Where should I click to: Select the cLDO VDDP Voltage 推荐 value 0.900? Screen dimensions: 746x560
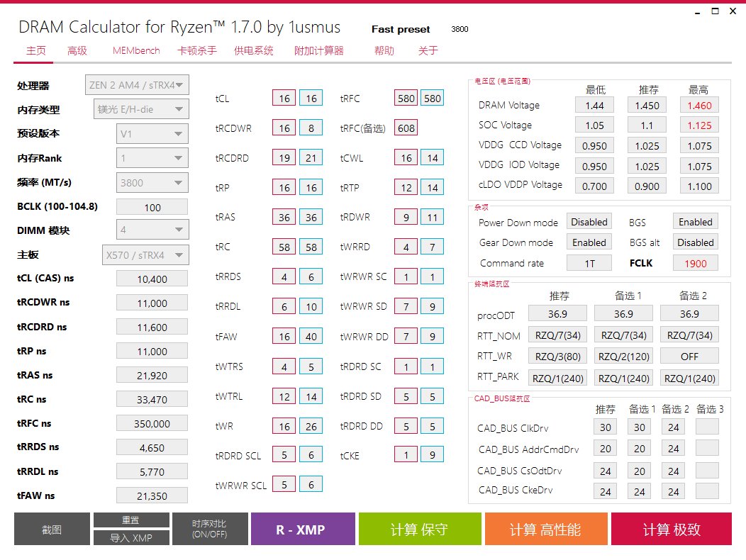[647, 186]
